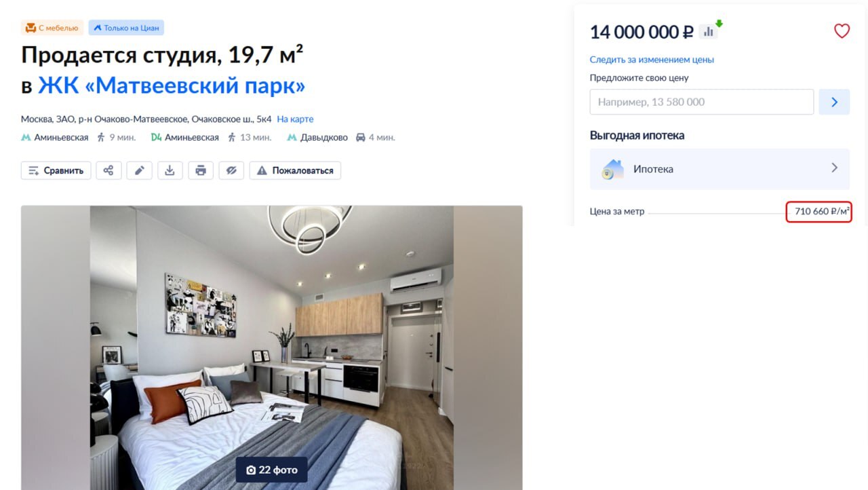Select first Аминьевская metro station link
The width and height of the screenshot is (868, 490).
(x=60, y=137)
